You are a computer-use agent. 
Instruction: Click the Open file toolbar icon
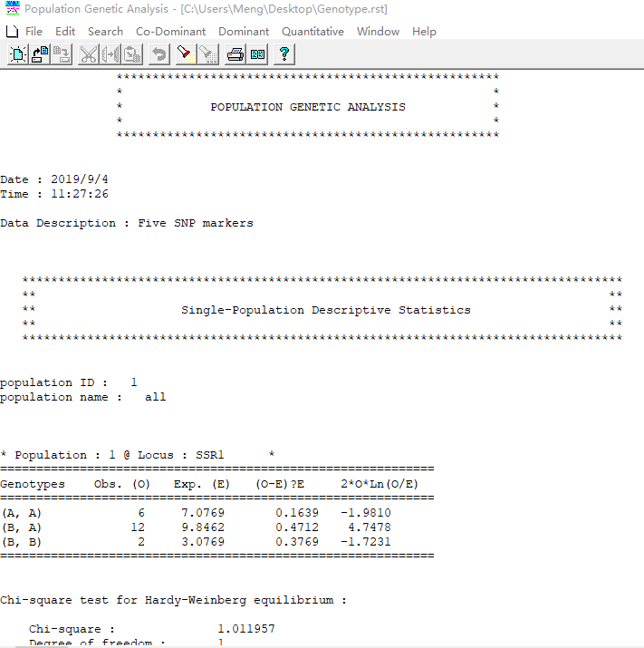click(x=40, y=54)
